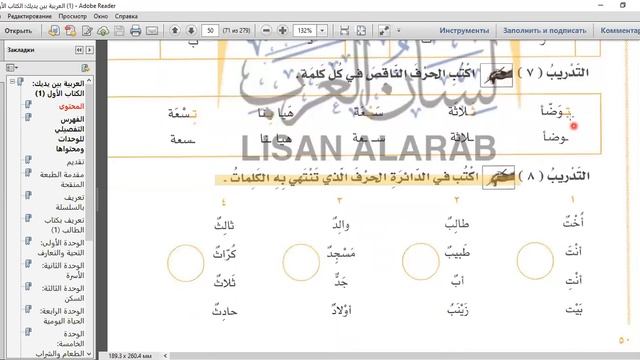The width and height of the screenshot is (640, 360).
Task: Open the Справка menu
Action: (126, 16)
